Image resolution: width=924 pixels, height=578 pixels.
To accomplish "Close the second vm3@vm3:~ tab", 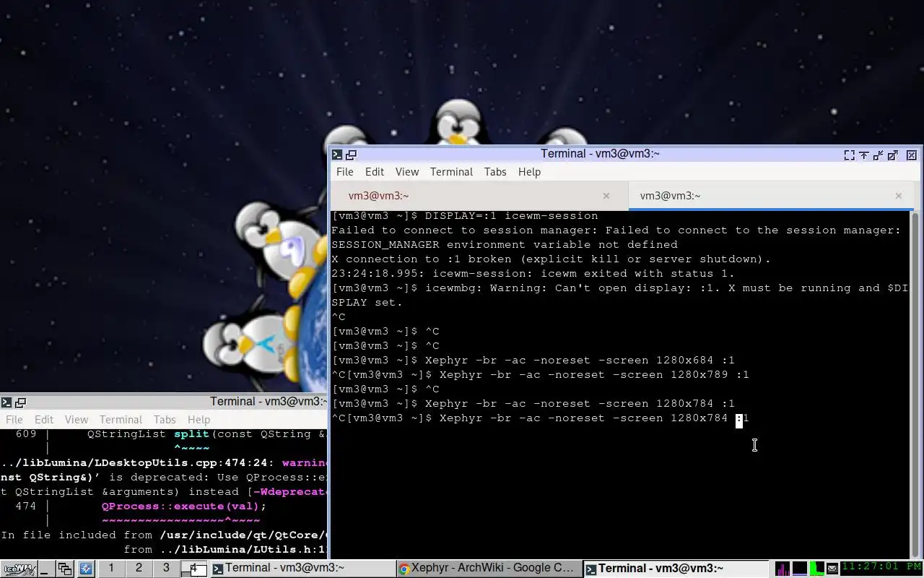I will (899, 196).
